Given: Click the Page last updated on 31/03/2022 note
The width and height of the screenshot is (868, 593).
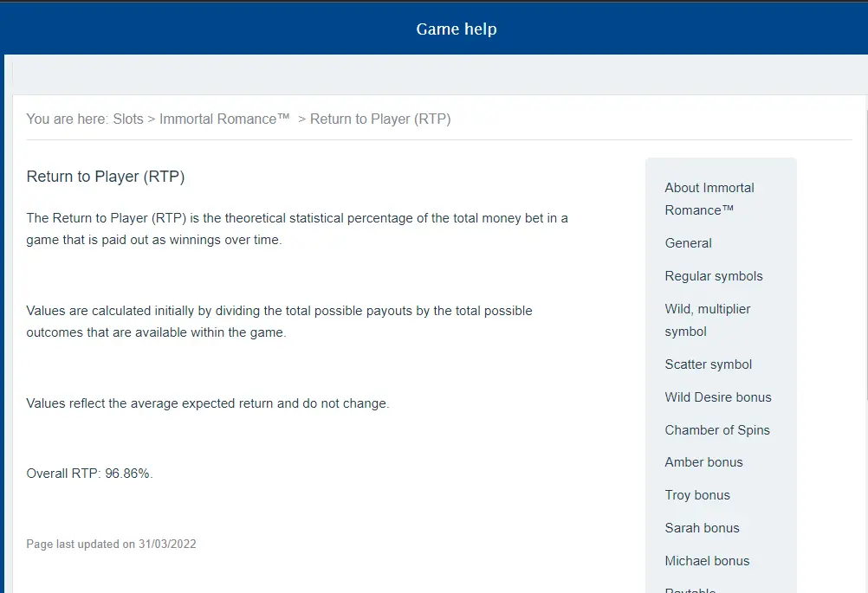Looking at the screenshot, I should coord(111,545).
